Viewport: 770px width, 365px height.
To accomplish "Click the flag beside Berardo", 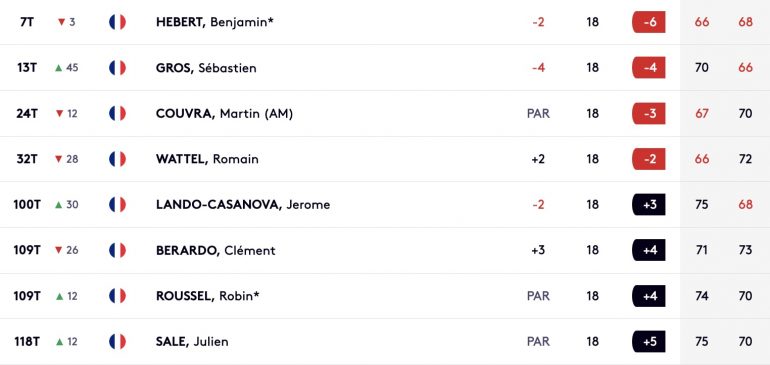I will pos(117,250).
